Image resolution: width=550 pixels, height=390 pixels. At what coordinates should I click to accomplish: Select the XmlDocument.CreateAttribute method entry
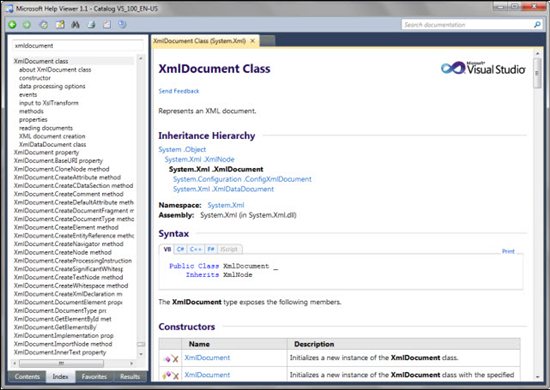(x=67, y=177)
